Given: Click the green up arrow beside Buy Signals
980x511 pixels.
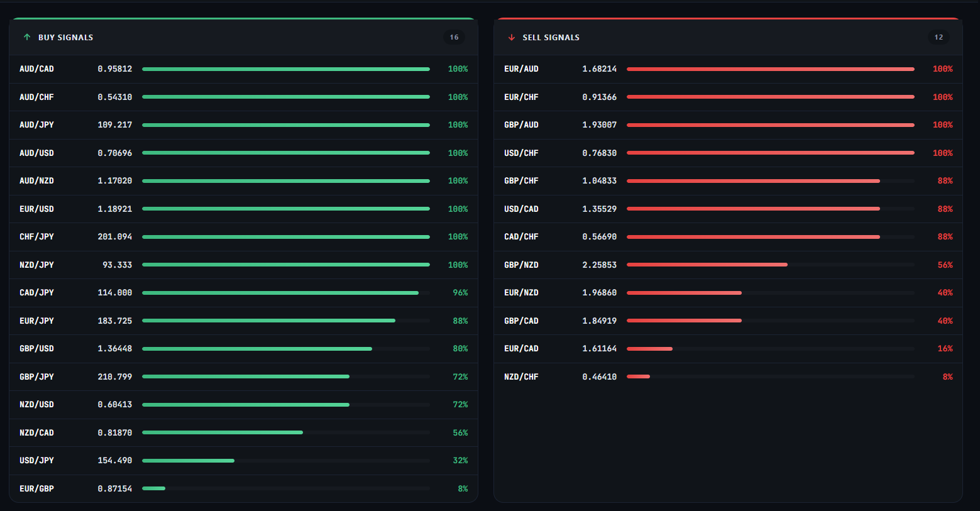Looking at the screenshot, I should 27,38.
